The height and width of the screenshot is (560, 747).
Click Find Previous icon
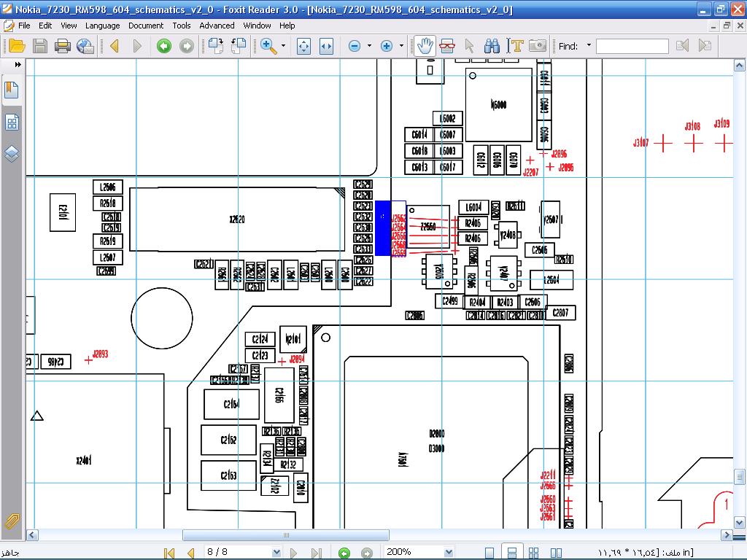point(682,46)
